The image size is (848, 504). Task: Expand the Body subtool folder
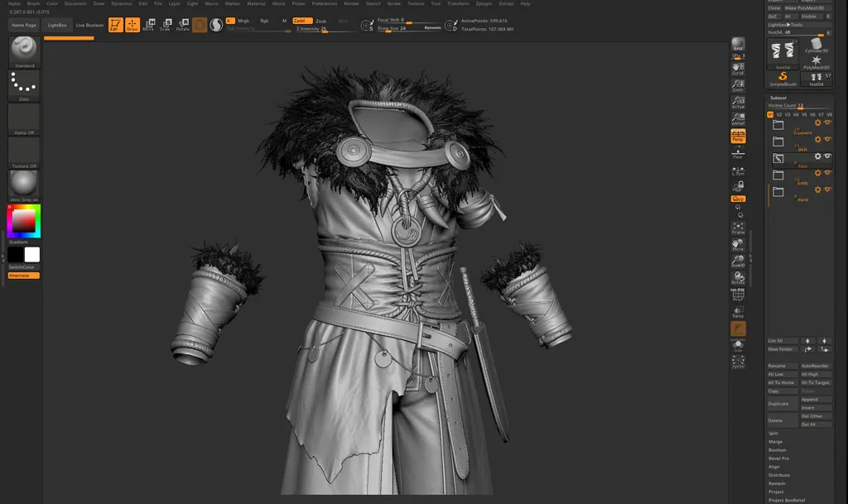point(778,175)
